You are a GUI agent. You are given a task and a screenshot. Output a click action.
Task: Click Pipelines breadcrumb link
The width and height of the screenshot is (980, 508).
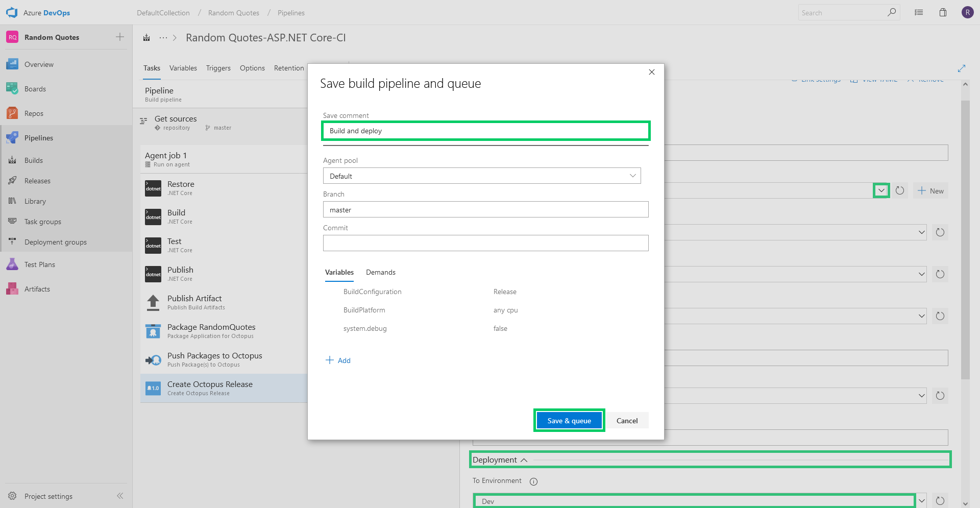tap(291, 13)
